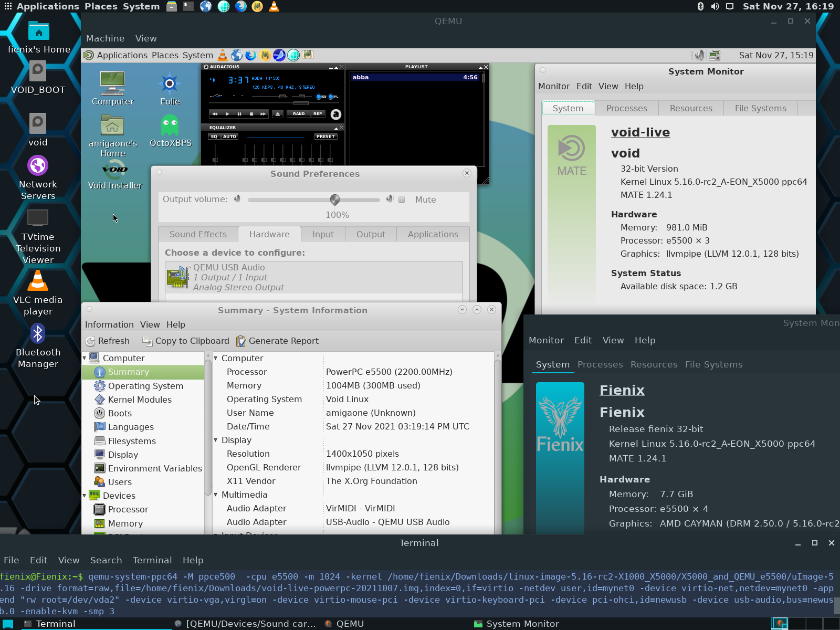Open the Void Installer icon in guest desktop
The image size is (840, 630).
(x=115, y=170)
